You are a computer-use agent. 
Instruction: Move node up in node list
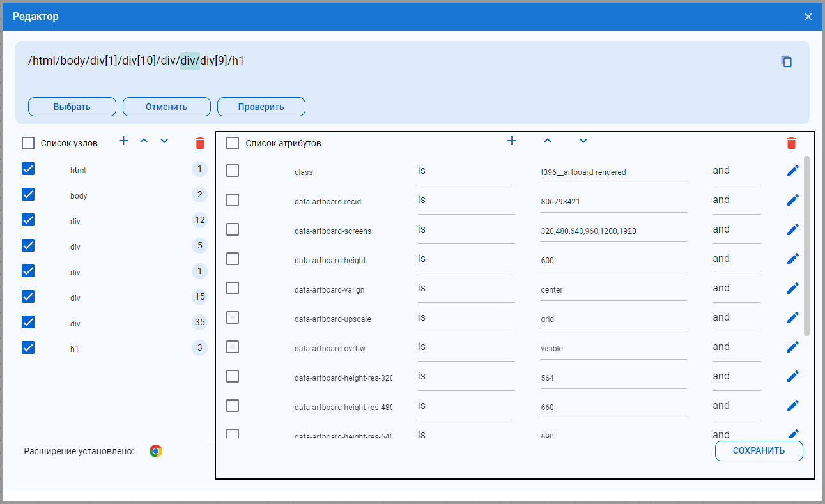pyautogui.click(x=144, y=141)
